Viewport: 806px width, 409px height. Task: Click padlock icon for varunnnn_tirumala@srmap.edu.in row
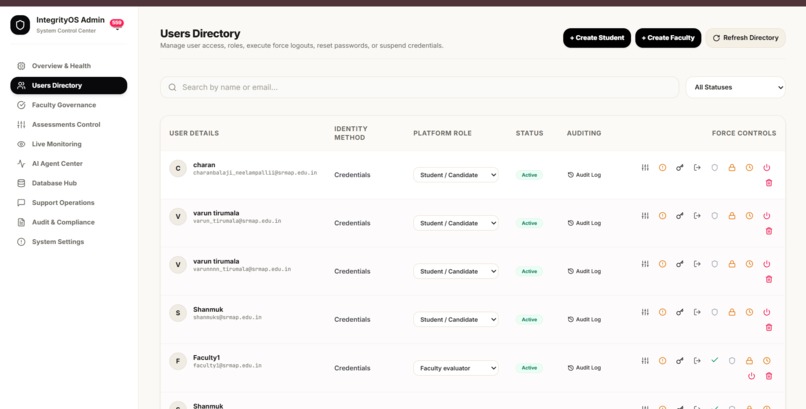point(732,264)
